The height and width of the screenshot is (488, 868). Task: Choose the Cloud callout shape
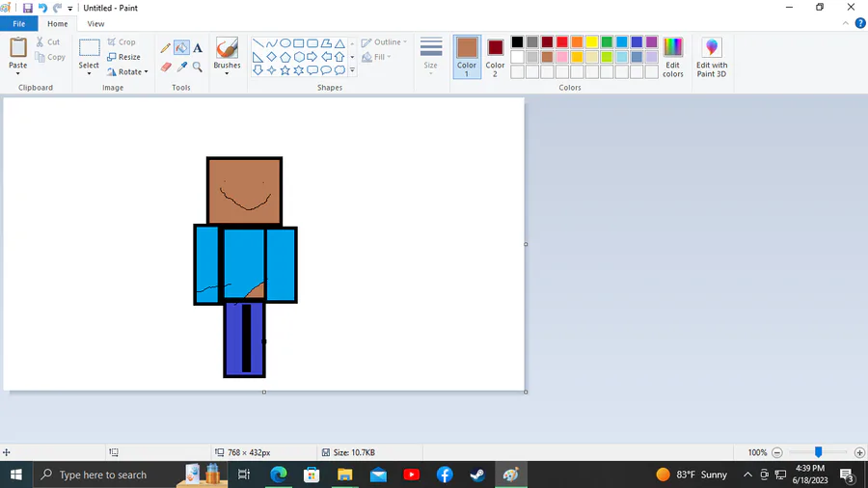(x=339, y=70)
